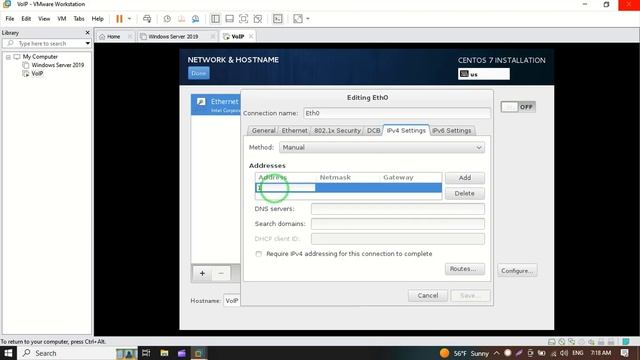The width and height of the screenshot is (640, 360).
Task: Click the Stretch guest display icon
Action: 298,19
